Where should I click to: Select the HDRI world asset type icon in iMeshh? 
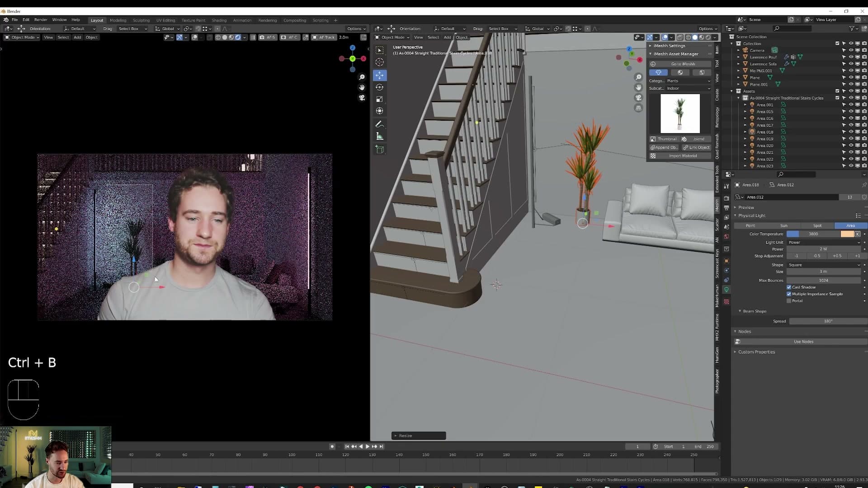tap(702, 72)
